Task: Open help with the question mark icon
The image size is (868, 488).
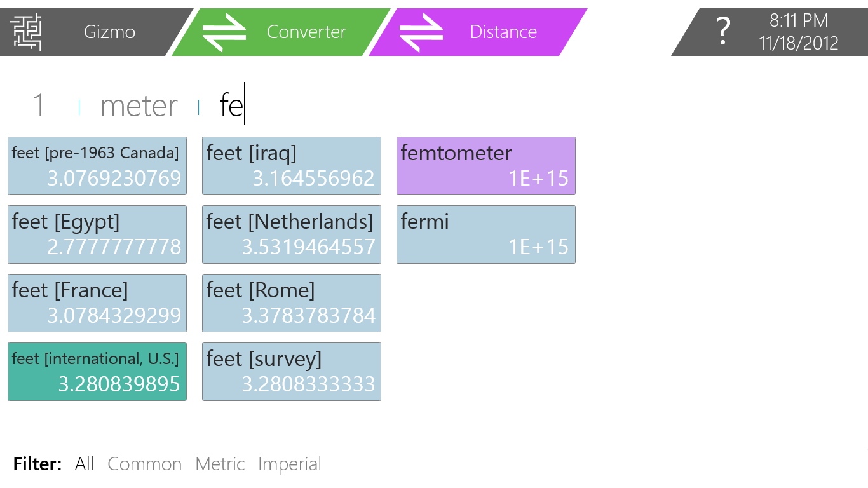Action: [722, 31]
